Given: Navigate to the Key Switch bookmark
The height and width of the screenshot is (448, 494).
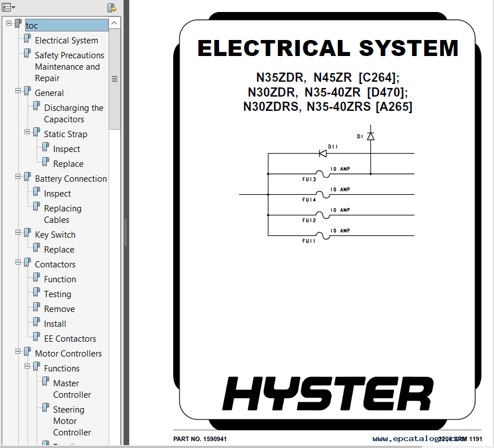Looking at the screenshot, I should [x=55, y=235].
